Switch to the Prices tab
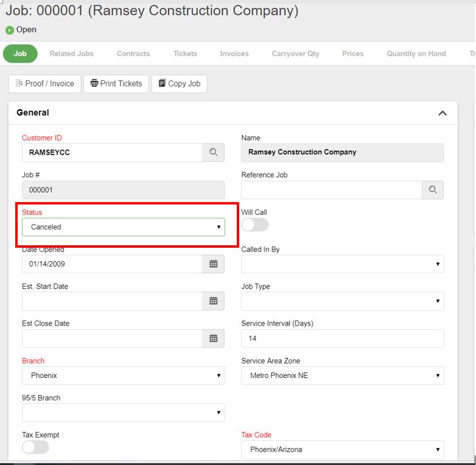This screenshot has height=465, width=476. pos(353,54)
